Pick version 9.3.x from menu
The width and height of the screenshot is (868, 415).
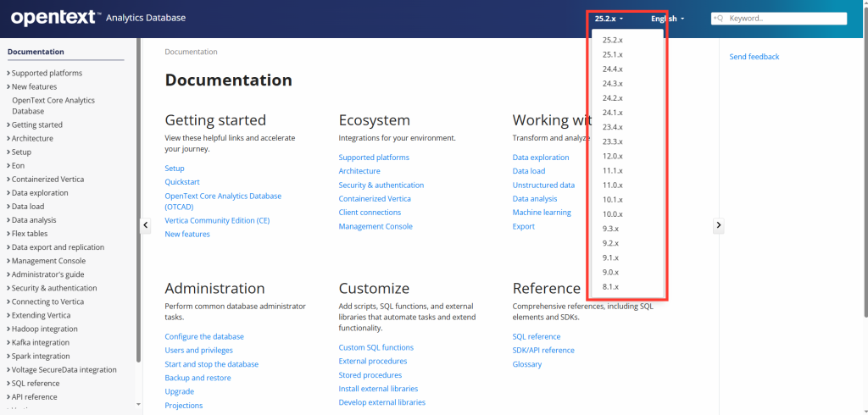coord(610,229)
